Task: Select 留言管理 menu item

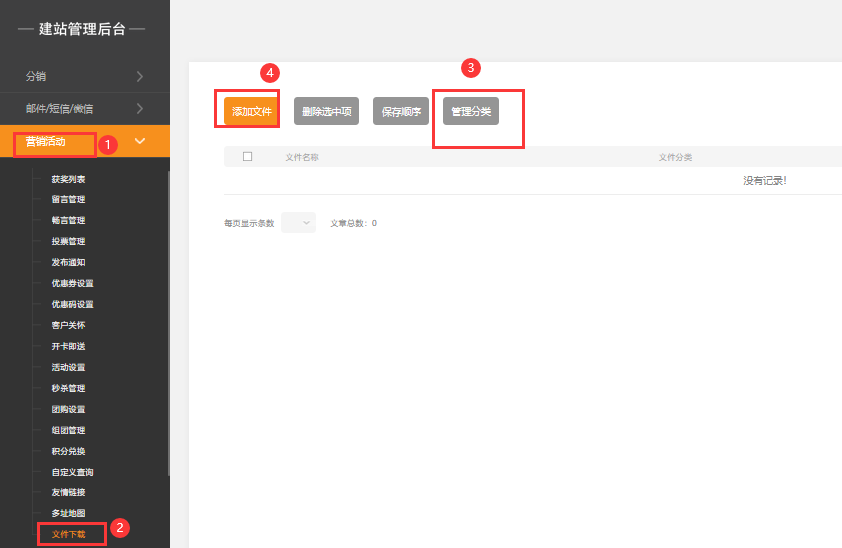Action: [x=68, y=200]
